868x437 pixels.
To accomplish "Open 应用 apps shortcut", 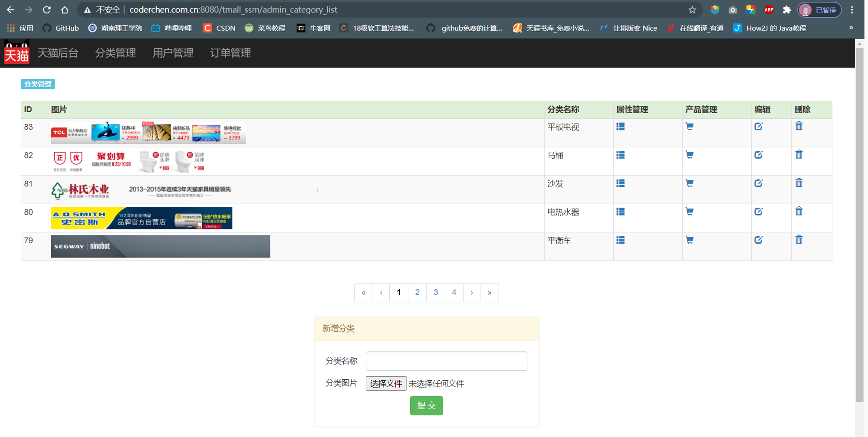I will point(20,28).
